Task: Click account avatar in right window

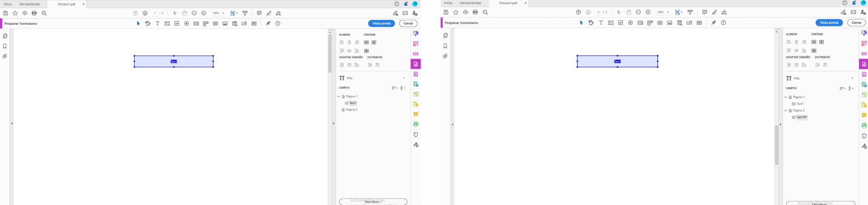Action: coord(863,3)
